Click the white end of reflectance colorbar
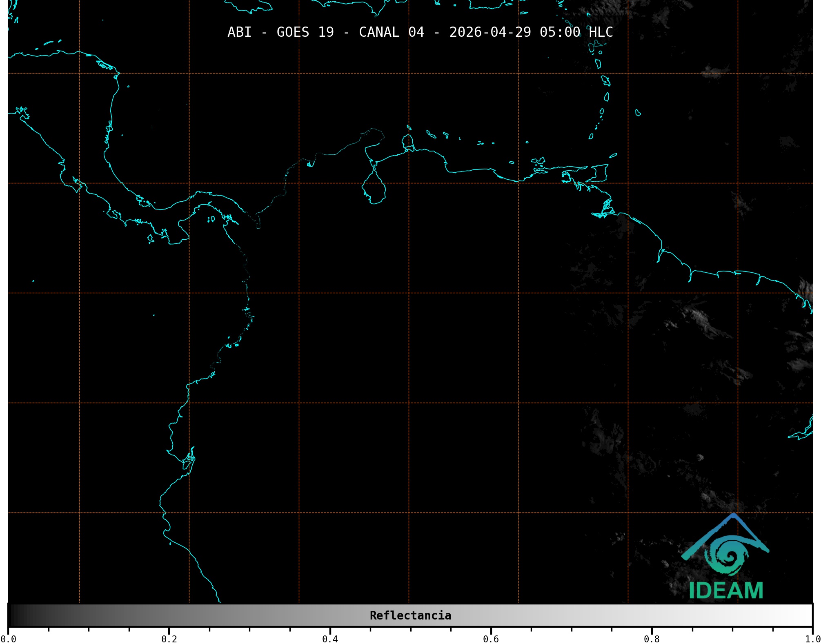The height and width of the screenshot is (644, 821). (x=804, y=615)
